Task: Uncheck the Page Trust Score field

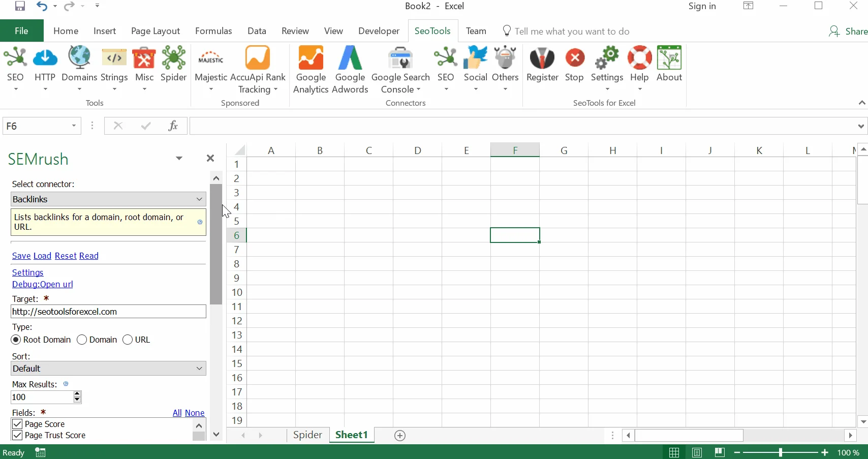Action: point(17,436)
